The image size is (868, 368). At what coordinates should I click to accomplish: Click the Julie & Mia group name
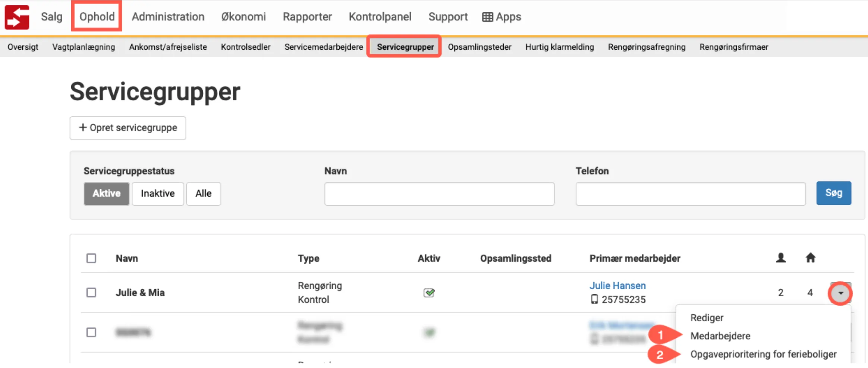140,293
